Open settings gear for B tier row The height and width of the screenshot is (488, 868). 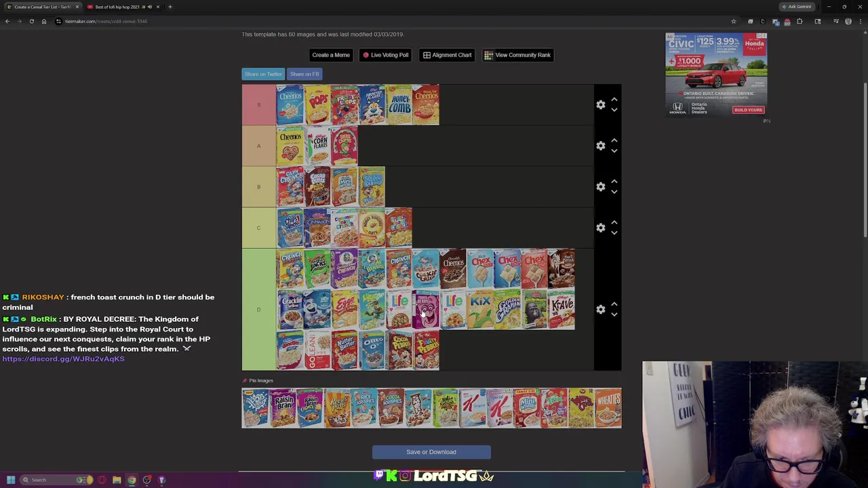[x=600, y=186]
